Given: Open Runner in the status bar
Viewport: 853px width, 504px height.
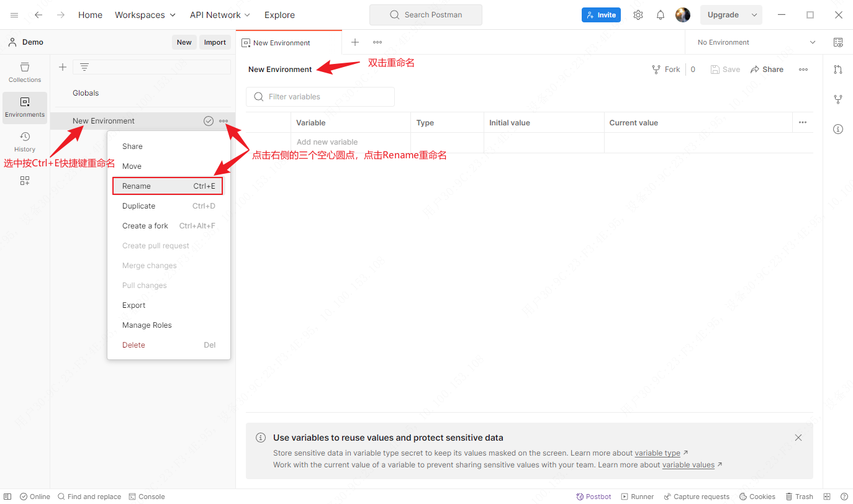Looking at the screenshot, I should [638, 497].
